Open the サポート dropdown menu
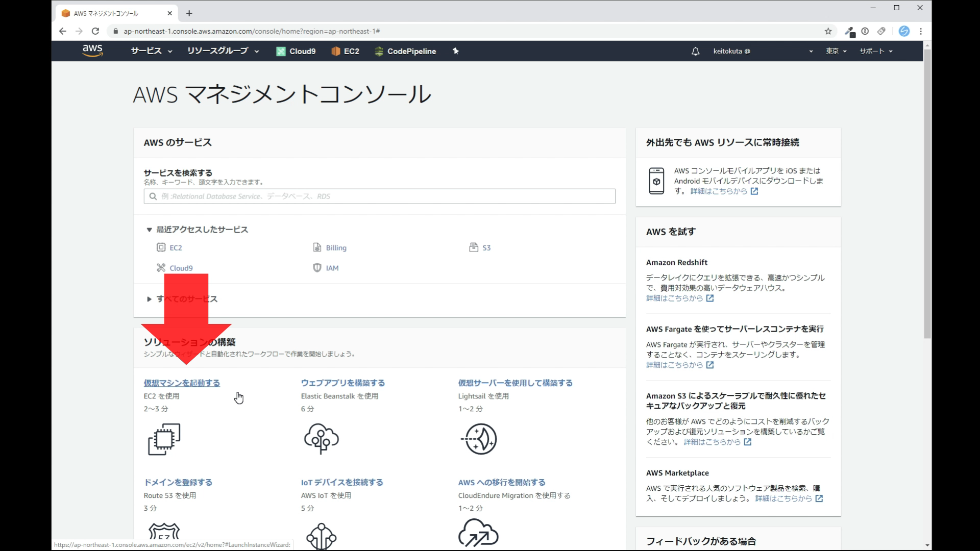This screenshot has height=551, width=980. coord(876,51)
